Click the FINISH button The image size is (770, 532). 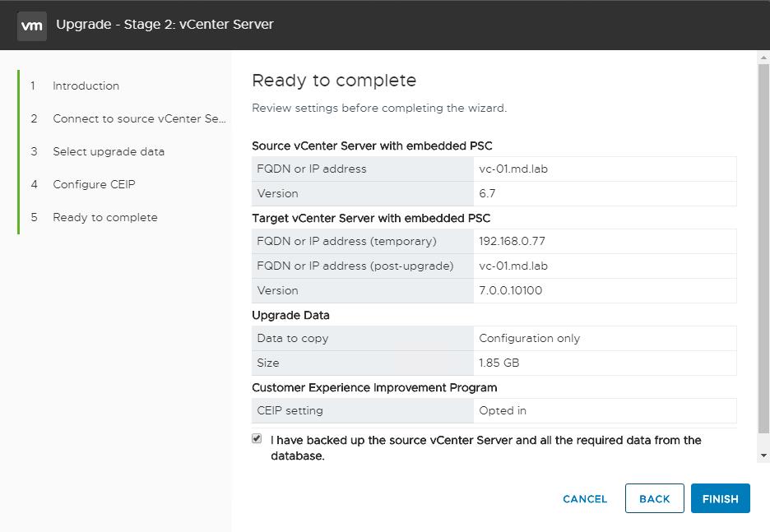click(721, 498)
